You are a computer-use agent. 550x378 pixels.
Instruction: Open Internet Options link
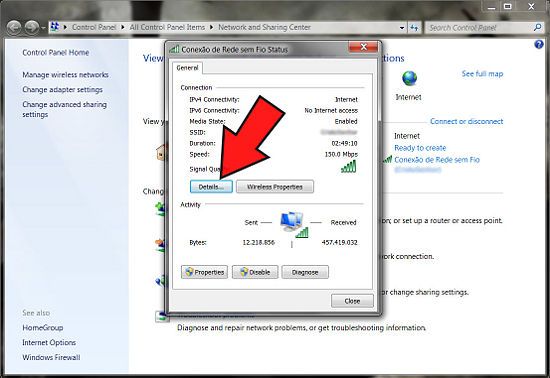pyautogui.click(x=49, y=343)
